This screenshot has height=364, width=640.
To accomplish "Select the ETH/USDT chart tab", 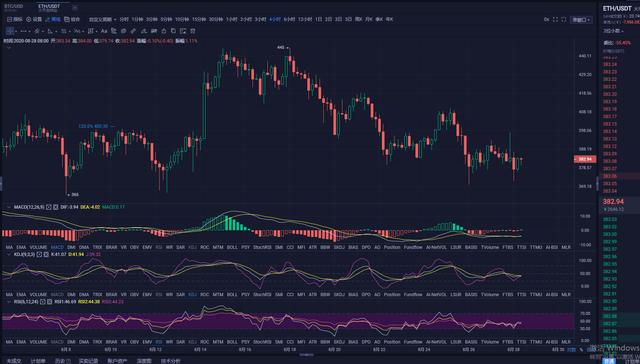I will click(49, 7).
